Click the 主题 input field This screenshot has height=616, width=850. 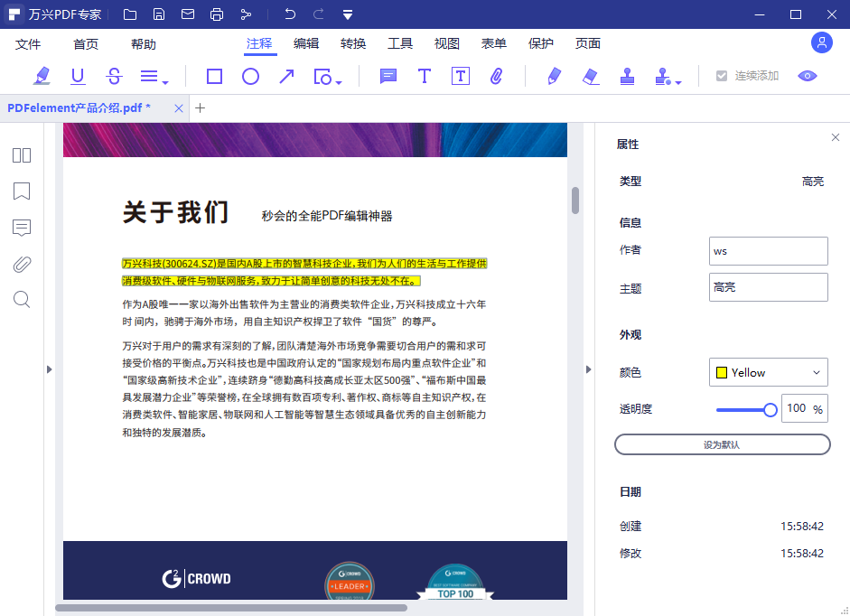coord(768,287)
